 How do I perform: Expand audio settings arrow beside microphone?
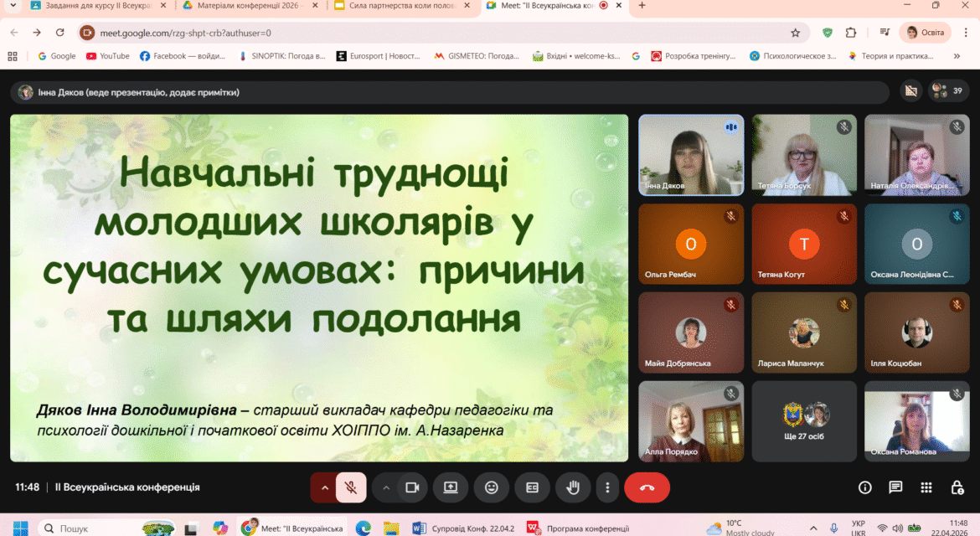click(324, 488)
